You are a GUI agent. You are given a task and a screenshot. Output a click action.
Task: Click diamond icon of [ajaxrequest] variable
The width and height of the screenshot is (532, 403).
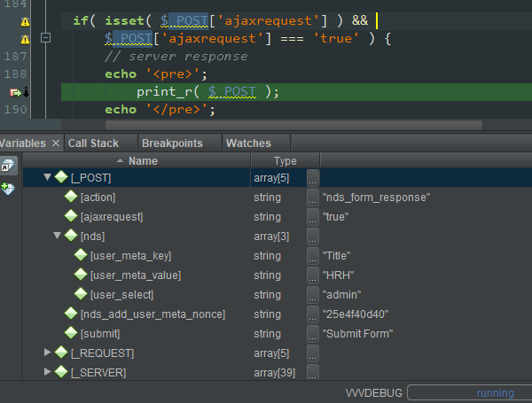click(71, 216)
